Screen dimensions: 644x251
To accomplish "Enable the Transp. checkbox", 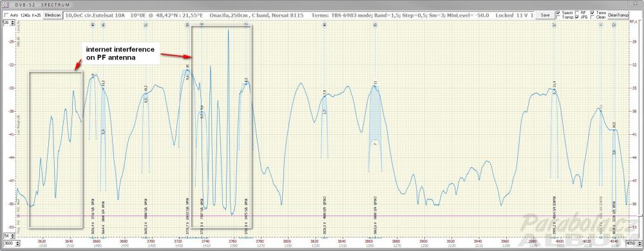I will pos(558,17).
